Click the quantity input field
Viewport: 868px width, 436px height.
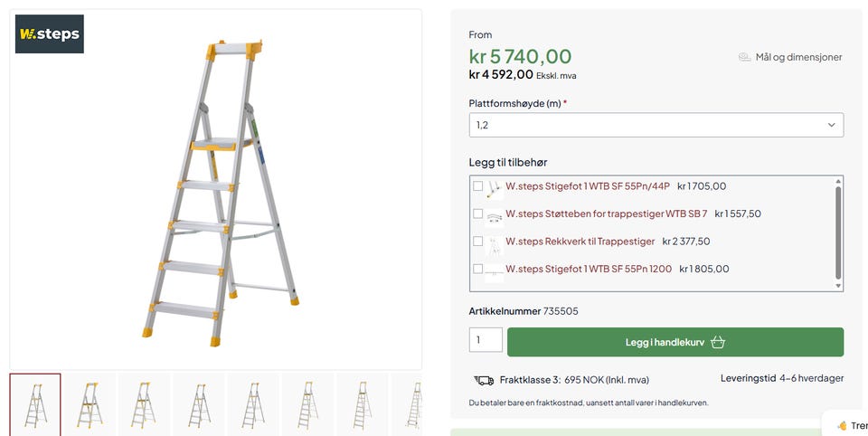[x=486, y=340]
